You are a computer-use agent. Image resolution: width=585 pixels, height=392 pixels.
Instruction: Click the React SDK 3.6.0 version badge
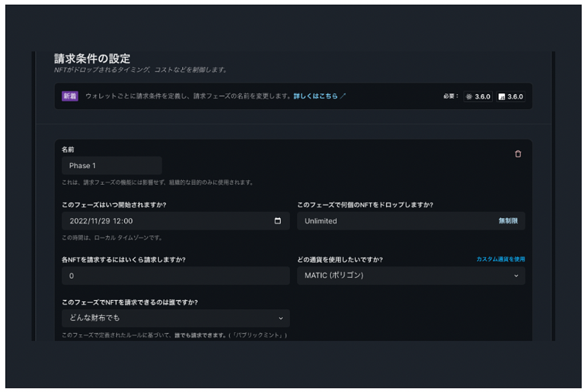[x=478, y=97]
